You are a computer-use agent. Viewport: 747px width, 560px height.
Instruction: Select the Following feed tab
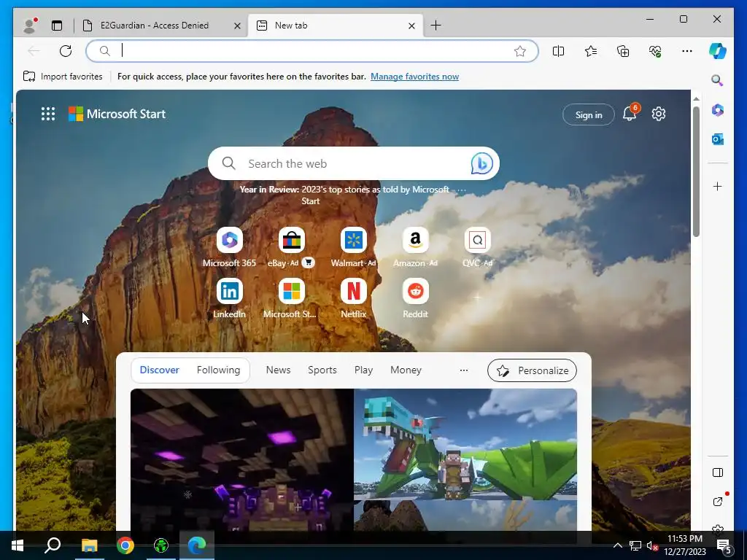coord(218,370)
